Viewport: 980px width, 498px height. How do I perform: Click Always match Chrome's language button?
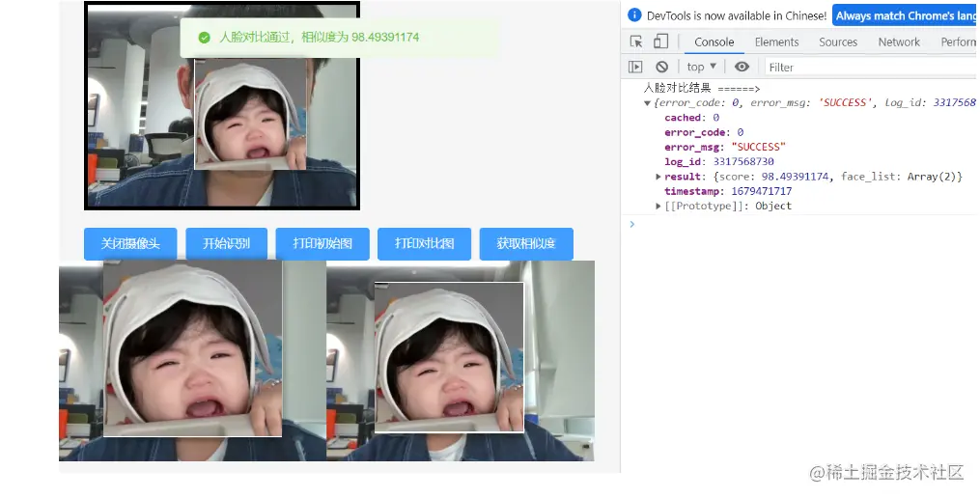pos(906,15)
